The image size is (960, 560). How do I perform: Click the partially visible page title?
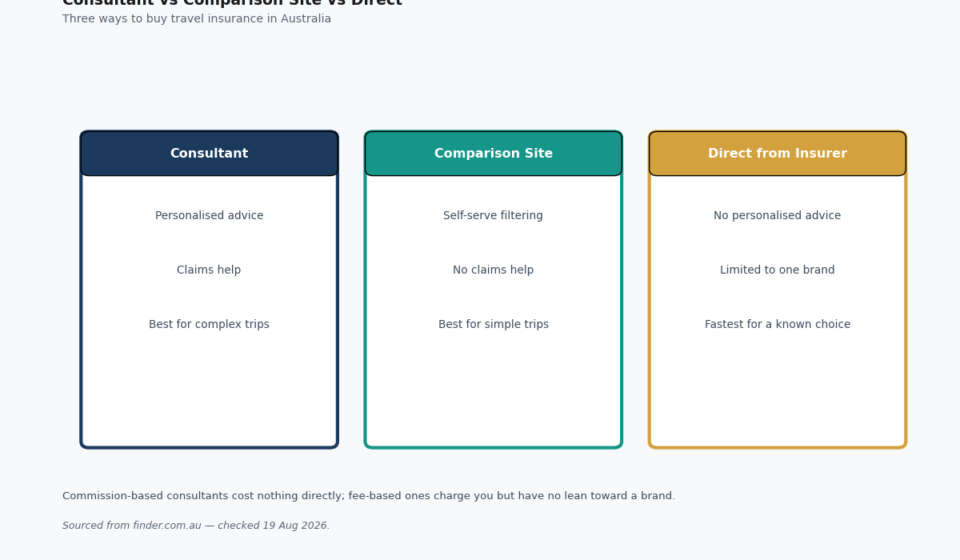(232, 3)
